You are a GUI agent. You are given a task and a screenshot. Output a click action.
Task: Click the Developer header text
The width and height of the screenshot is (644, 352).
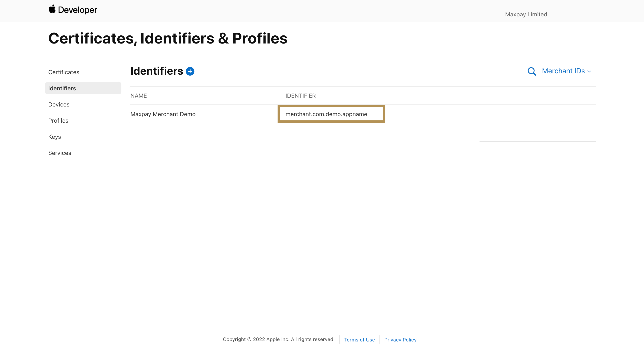point(77,10)
